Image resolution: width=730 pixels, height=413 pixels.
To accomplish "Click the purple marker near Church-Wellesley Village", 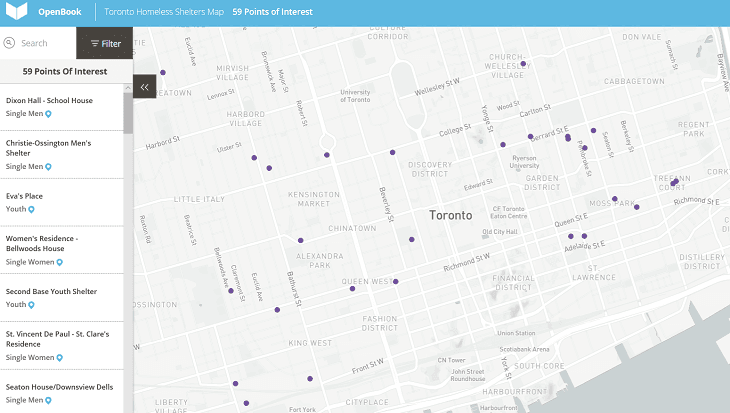I will point(522,64).
